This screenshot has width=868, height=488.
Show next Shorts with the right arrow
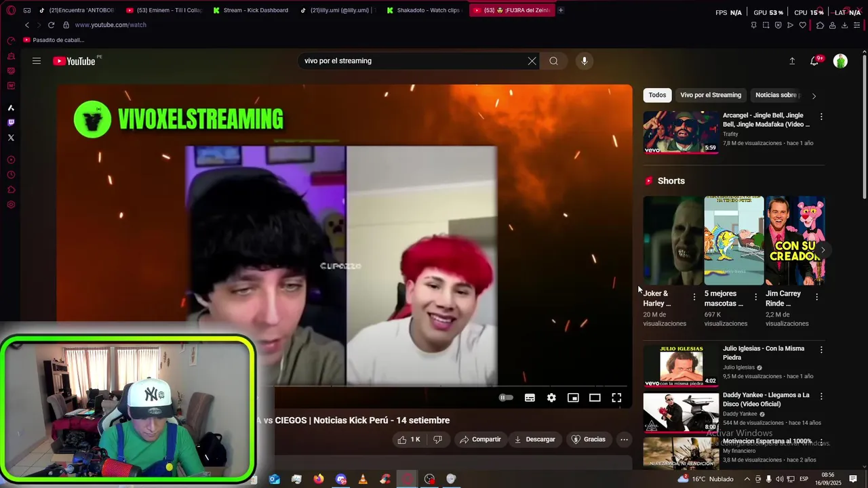tap(823, 250)
